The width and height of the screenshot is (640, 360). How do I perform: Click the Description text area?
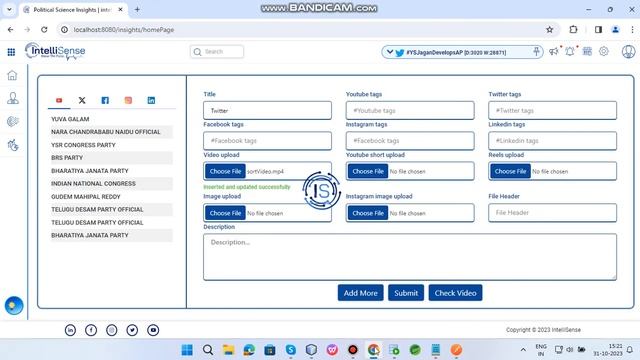pos(410,257)
